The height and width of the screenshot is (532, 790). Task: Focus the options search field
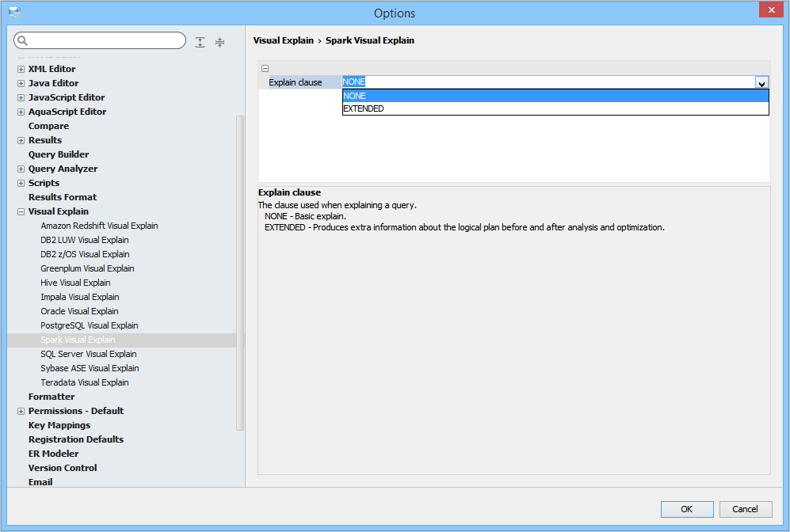pos(100,40)
